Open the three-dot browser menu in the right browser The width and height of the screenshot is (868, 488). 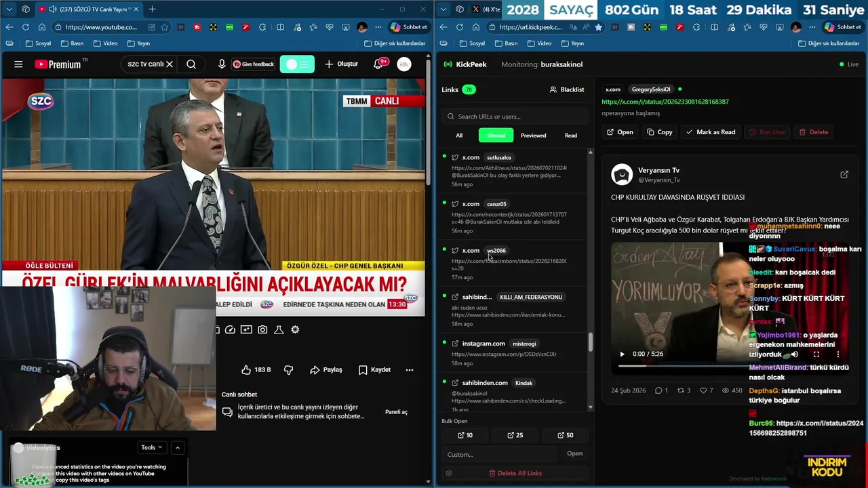click(x=812, y=27)
